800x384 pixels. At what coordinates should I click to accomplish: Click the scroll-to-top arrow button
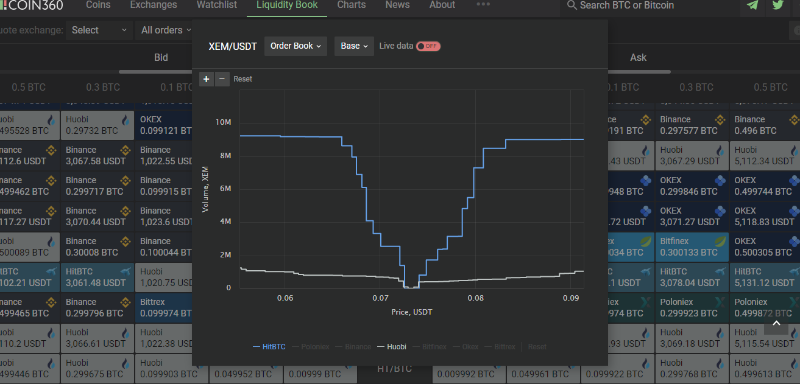coord(776,322)
